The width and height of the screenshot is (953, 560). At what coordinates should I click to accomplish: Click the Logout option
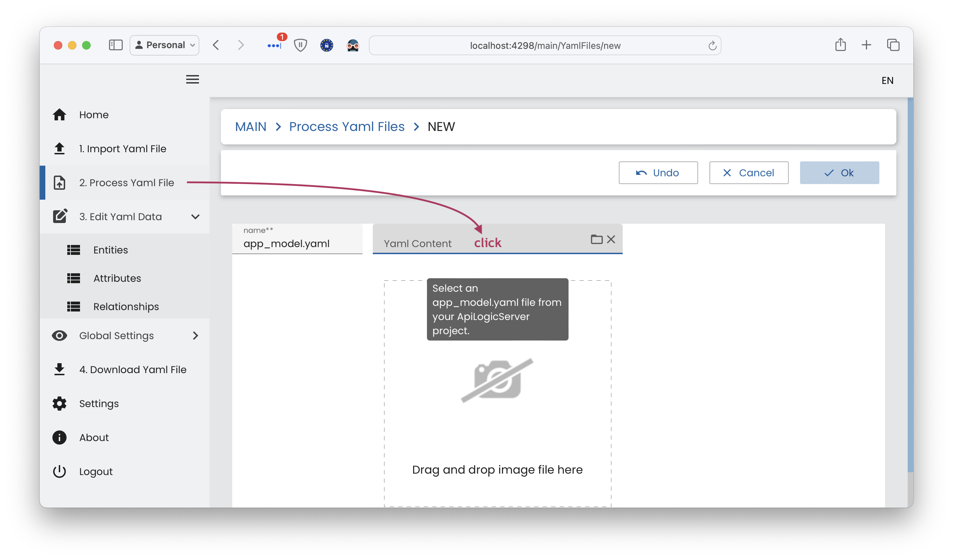pyautogui.click(x=95, y=471)
